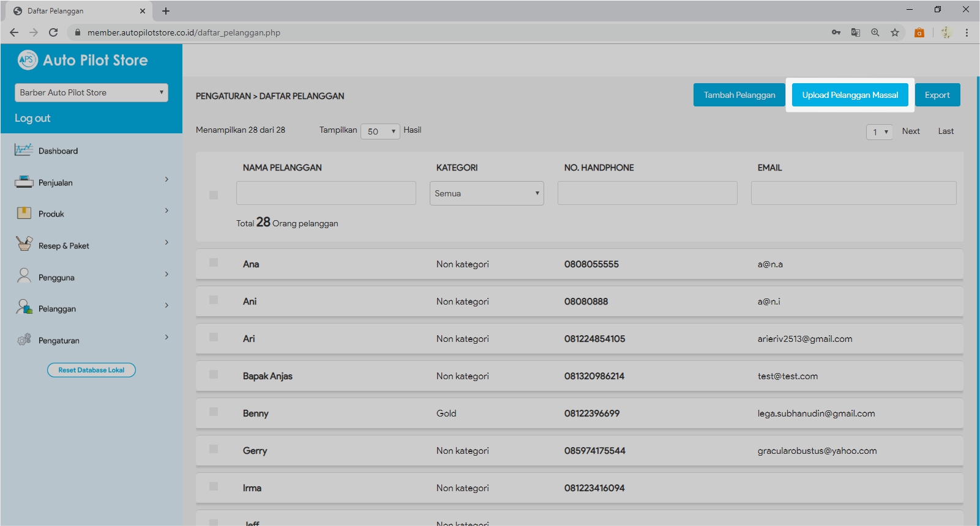Expand the Pelanggan sidebar menu

coord(92,308)
